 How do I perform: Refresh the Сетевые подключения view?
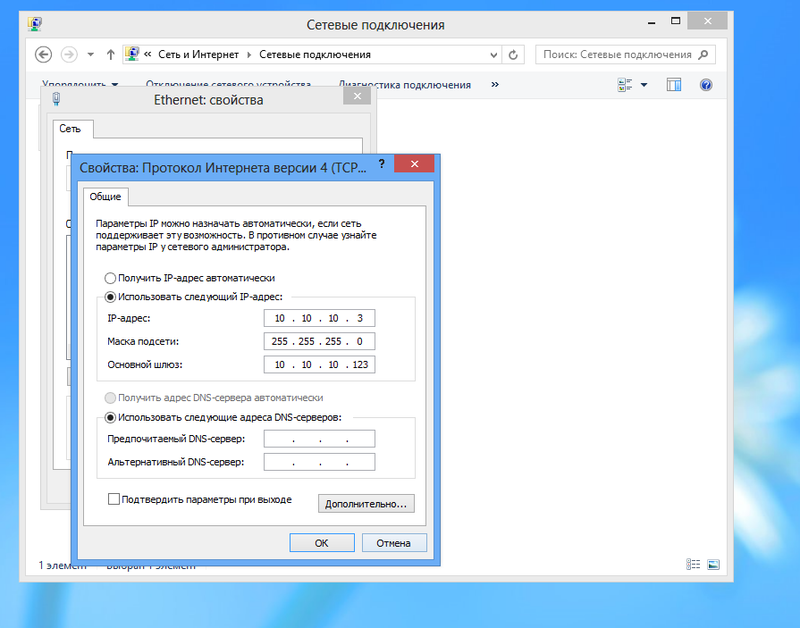(x=513, y=54)
